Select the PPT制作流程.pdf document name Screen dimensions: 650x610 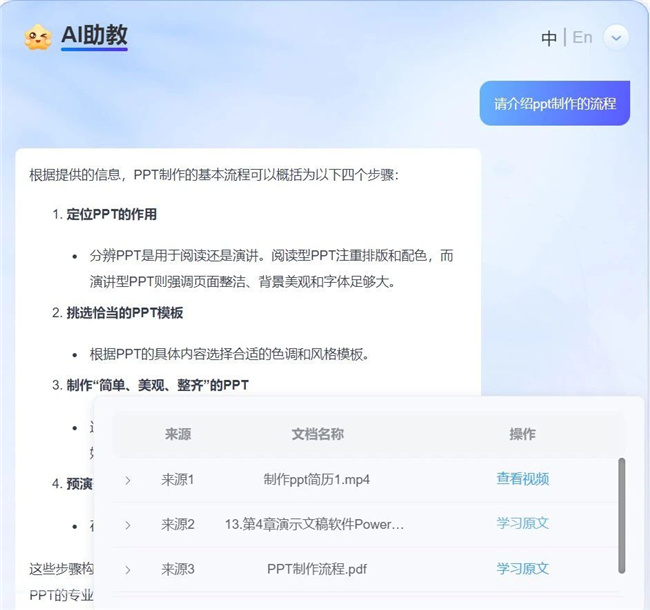coord(317,569)
